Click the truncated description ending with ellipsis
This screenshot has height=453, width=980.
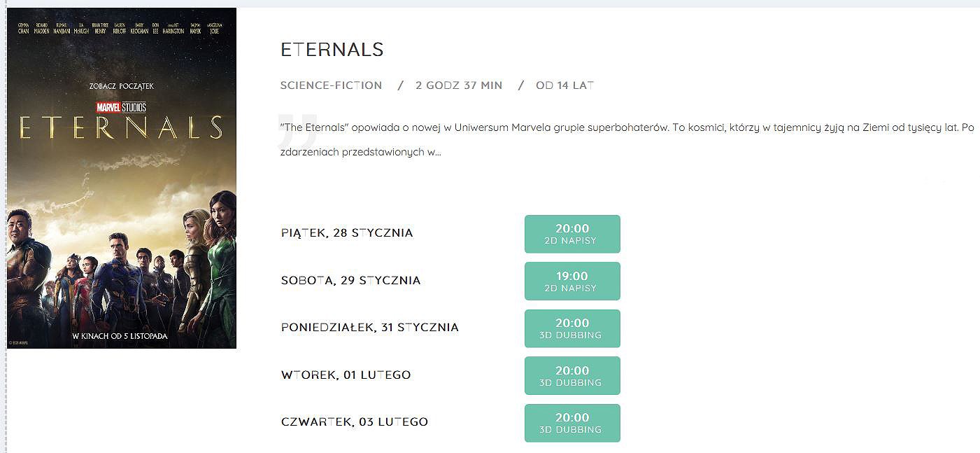pos(360,152)
